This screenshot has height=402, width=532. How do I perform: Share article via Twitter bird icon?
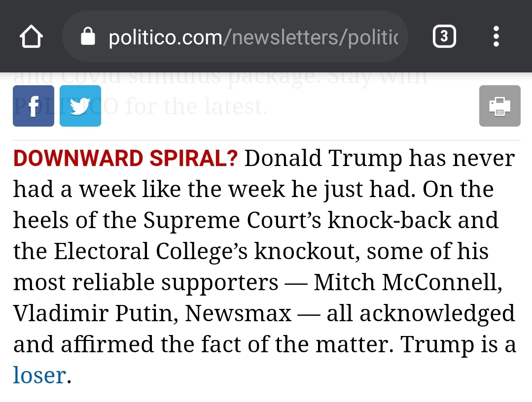[x=80, y=106]
